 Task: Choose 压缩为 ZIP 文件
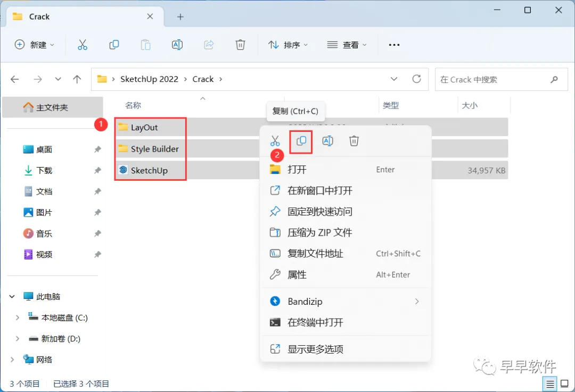point(345,232)
